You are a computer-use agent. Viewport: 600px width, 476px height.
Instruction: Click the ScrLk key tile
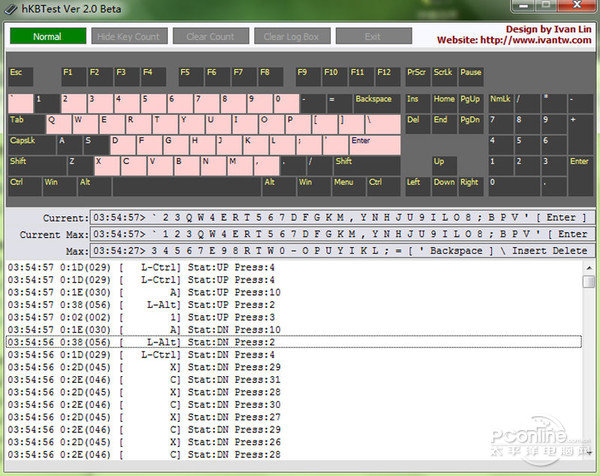[444, 77]
